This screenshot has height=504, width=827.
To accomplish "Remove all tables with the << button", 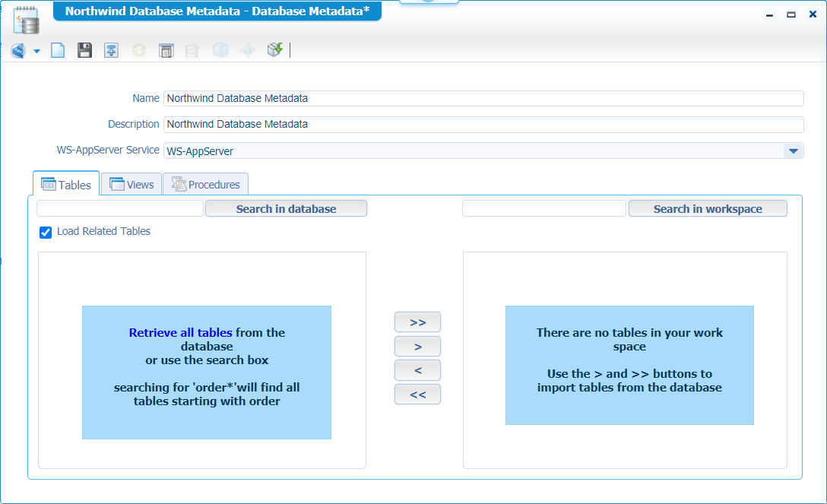I will [x=417, y=395].
